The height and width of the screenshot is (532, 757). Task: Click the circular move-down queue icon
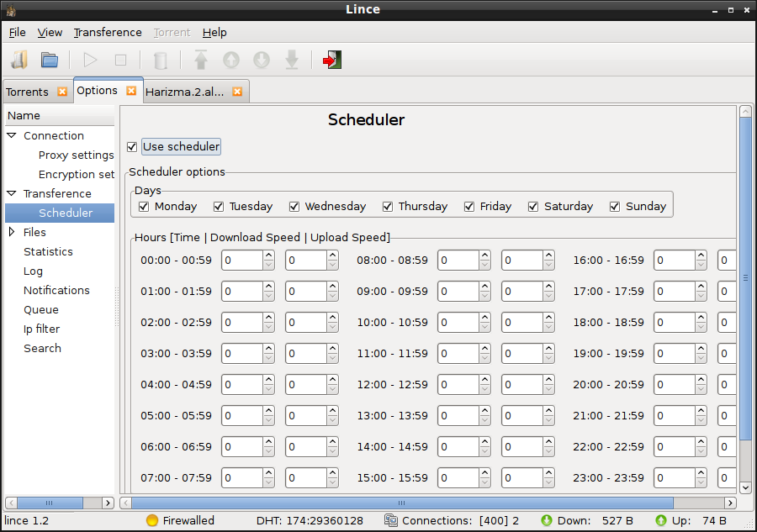(262, 61)
